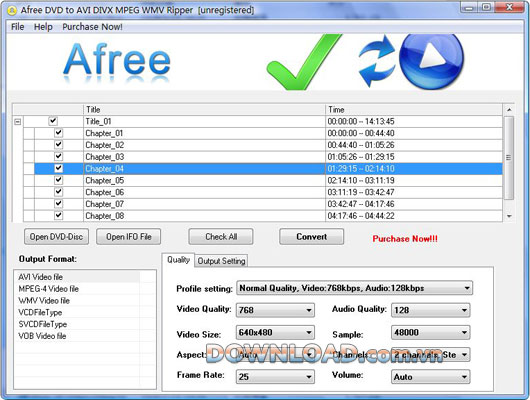
Task: Click the chapter list scrollbar thumb
Action: pyautogui.click(x=509, y=158)
